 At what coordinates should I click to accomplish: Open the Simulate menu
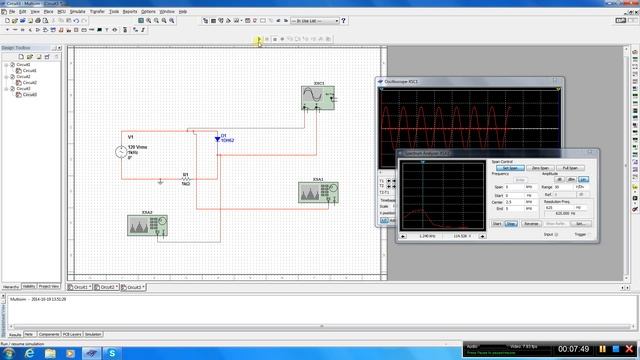coord(77,11)
